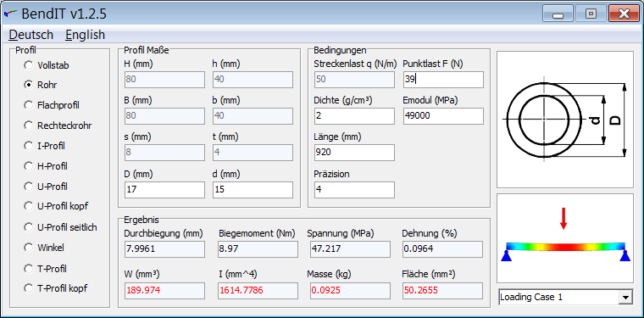Click the left blue support triangle
The image size is (644, 318).
click(x=507, y=256)
